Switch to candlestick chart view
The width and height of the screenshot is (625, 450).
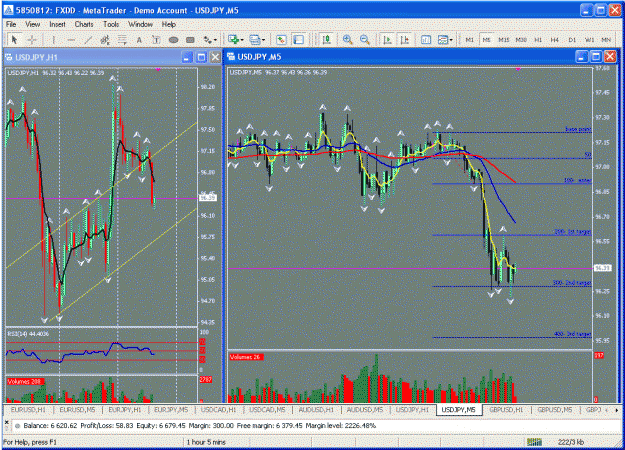pos(326,39)
